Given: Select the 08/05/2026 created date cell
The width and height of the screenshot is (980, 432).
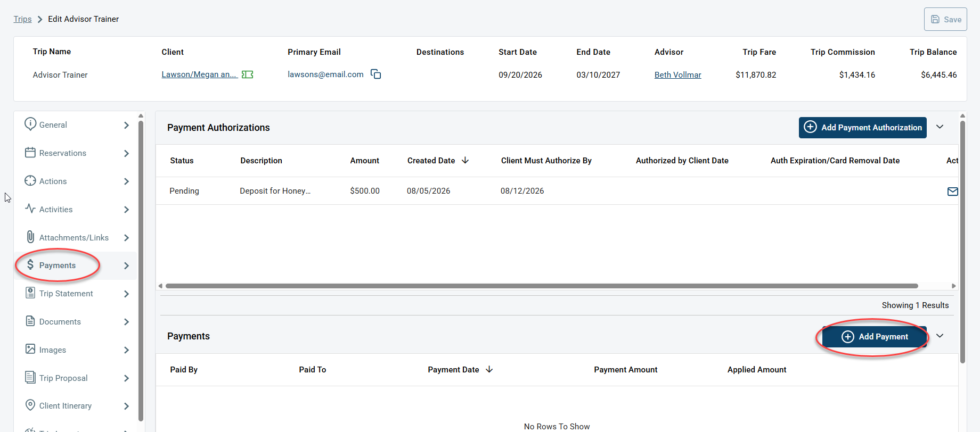Looking at the screenshot, I should [428, 191].
